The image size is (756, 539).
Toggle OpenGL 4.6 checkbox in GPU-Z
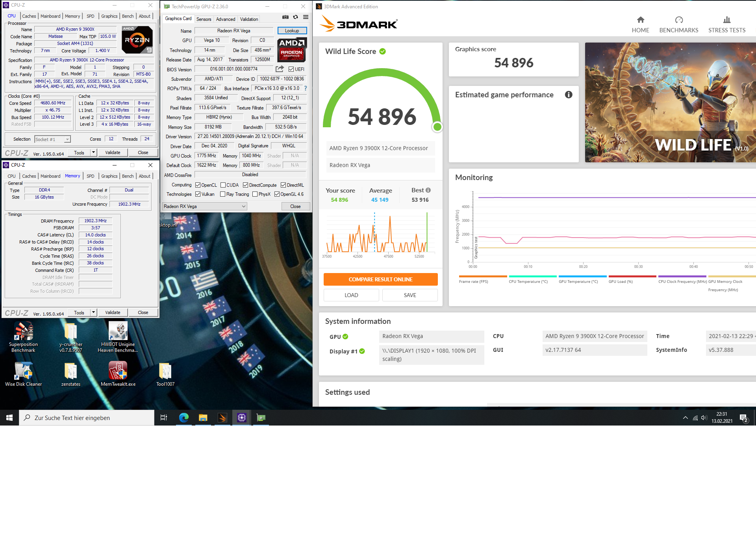(x=277, y=194)
